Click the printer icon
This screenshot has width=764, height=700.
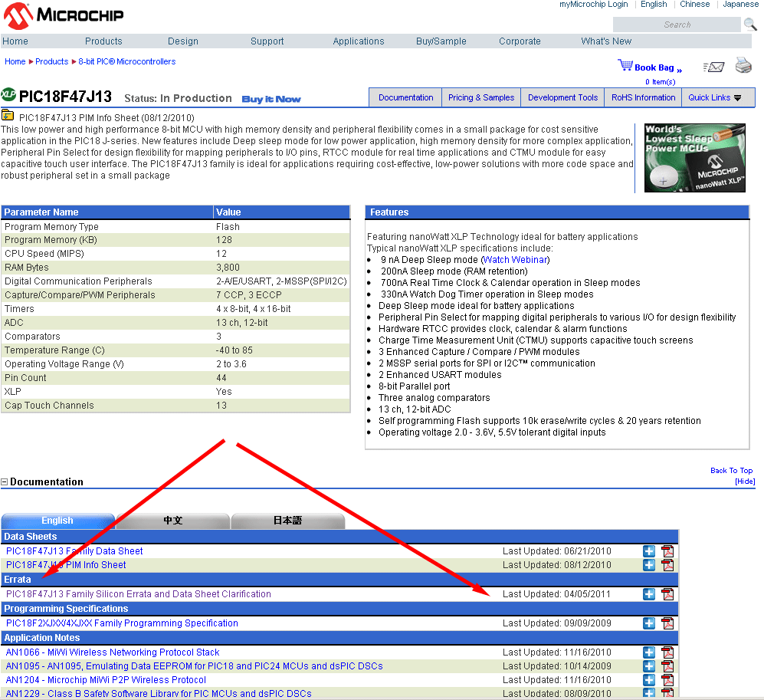[x=743, y=65]
